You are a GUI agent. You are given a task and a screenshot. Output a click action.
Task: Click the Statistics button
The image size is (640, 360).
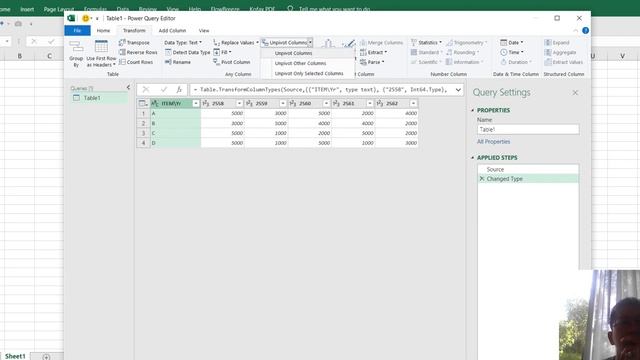tap(427, 42)
